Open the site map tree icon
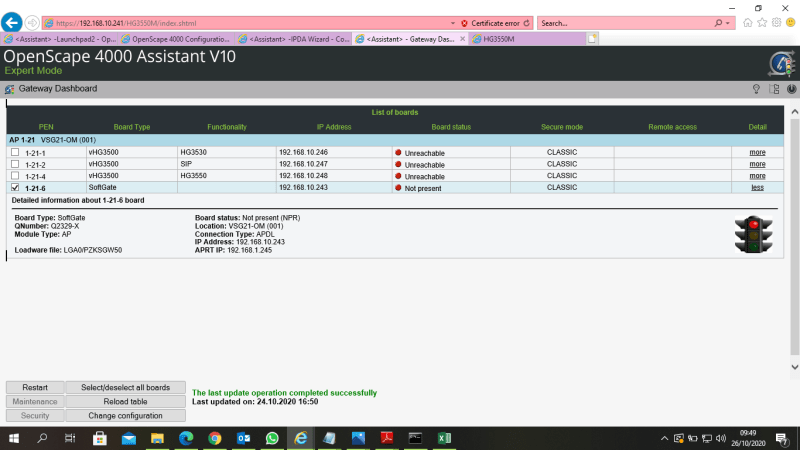The height and width of the screenshot is (450, 800). pyautogui.click(x=774, y=89)
